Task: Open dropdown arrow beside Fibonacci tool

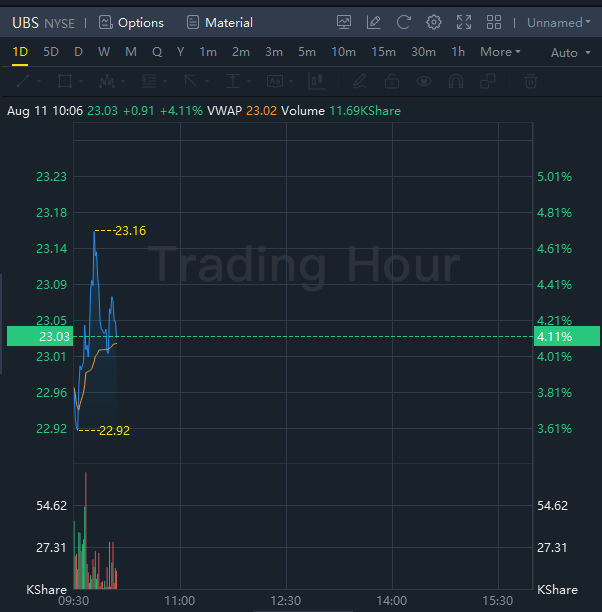Action: click(x=165, y=81)
